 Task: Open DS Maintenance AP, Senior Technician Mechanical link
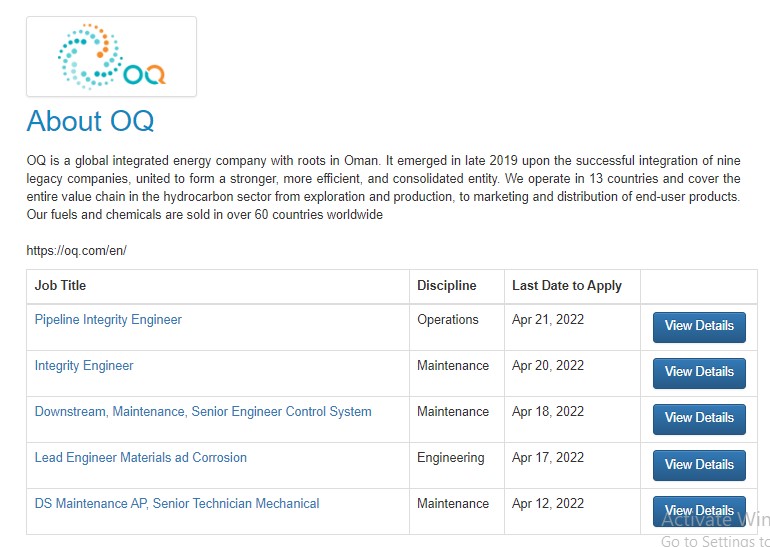(177, 504)
